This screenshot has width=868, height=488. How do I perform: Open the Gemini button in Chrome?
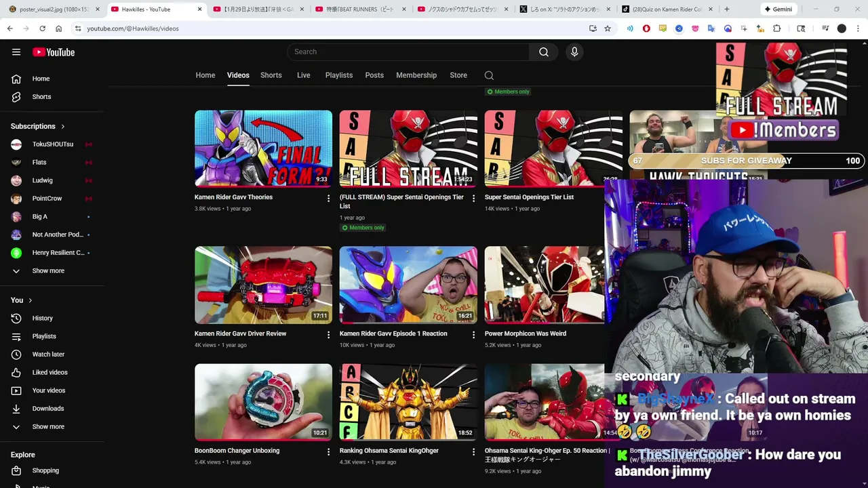pyautogui.click(x=778, y=9)
